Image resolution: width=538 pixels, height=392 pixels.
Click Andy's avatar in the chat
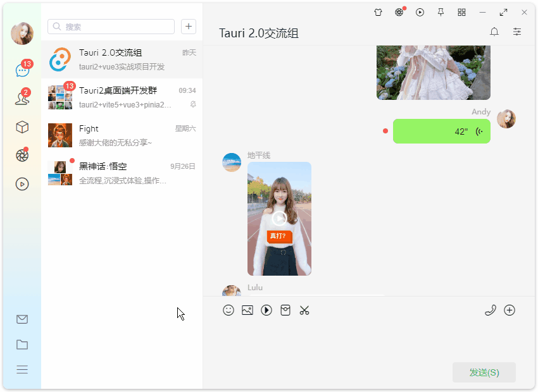click(506, 119)
